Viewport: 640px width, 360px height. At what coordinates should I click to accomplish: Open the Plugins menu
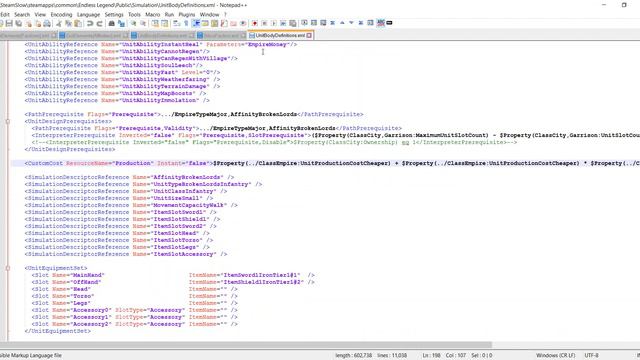[187, 14]
